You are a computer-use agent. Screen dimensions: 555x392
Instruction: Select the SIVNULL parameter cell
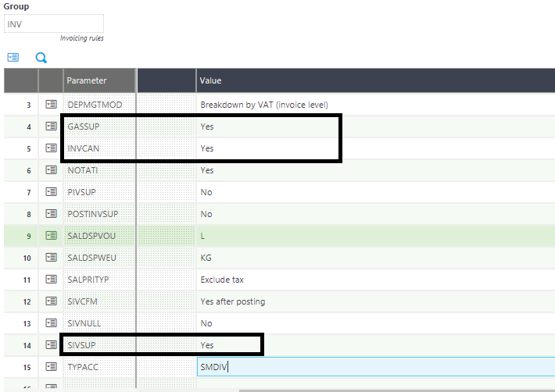(99, 323)
